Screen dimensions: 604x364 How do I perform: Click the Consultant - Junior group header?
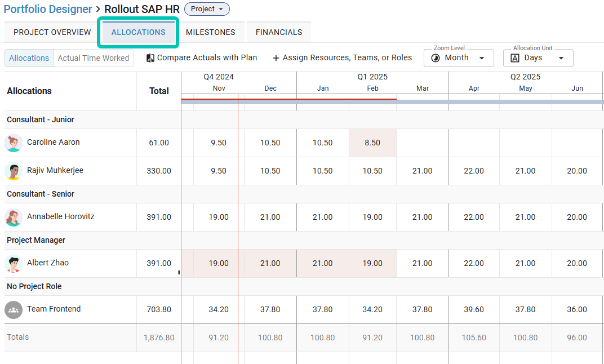[x=41, y=120]
